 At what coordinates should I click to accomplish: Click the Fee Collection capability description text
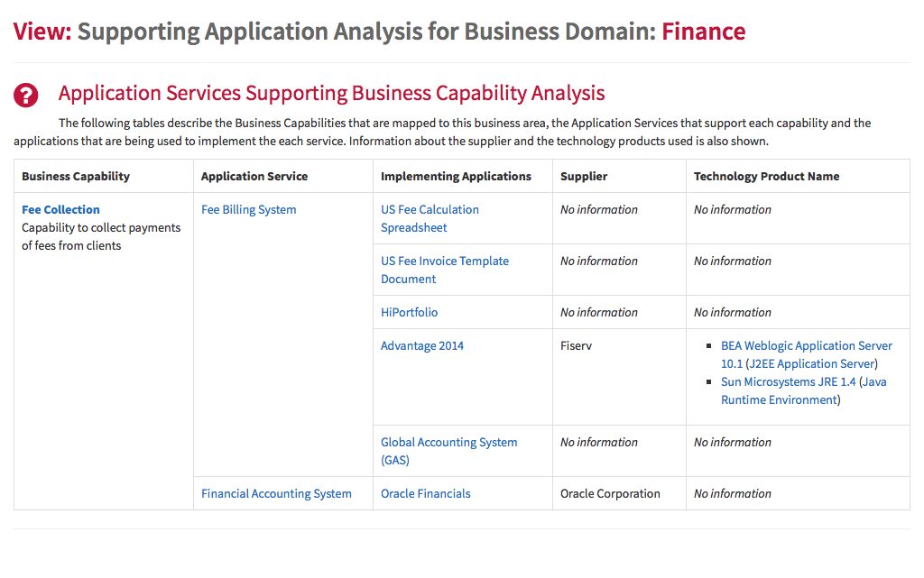101,236
